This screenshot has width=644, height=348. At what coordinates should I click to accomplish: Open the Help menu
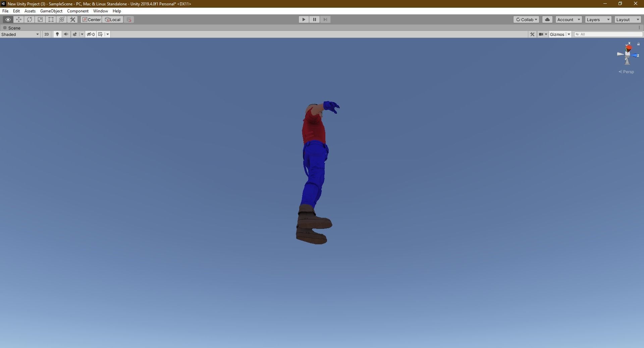click(117, 11)
